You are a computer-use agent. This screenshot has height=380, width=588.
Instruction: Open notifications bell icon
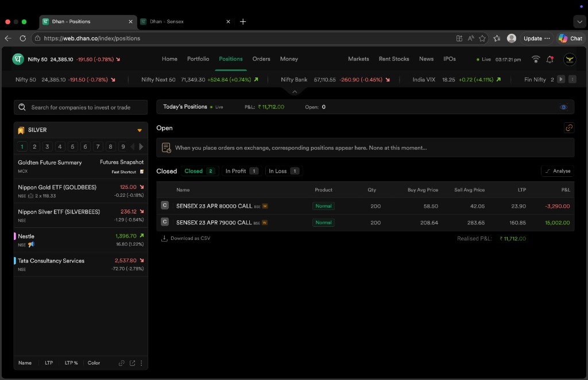(550, 59)
